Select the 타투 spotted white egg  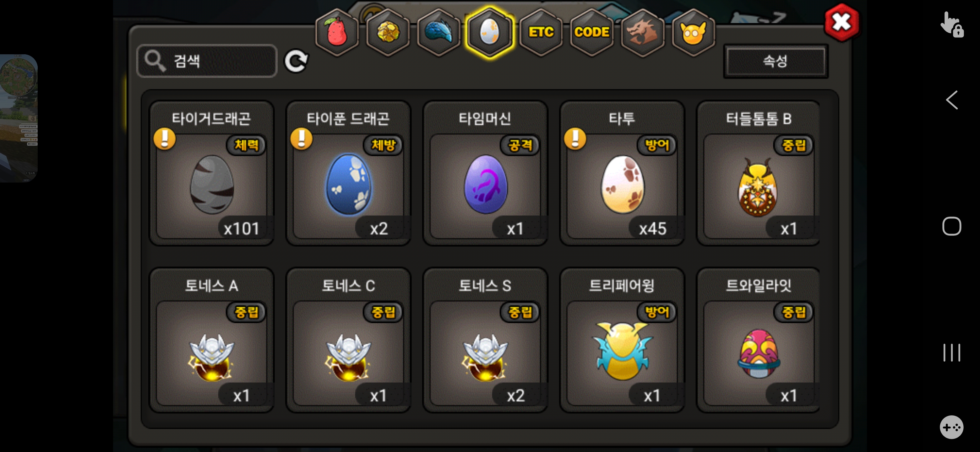(x=622, y=173)
